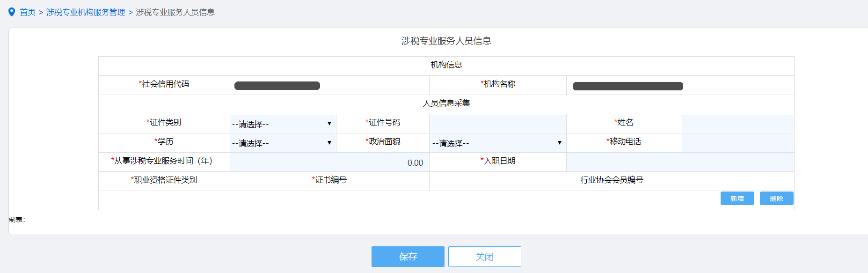Click into the 姓名 text field

(737, 124)
